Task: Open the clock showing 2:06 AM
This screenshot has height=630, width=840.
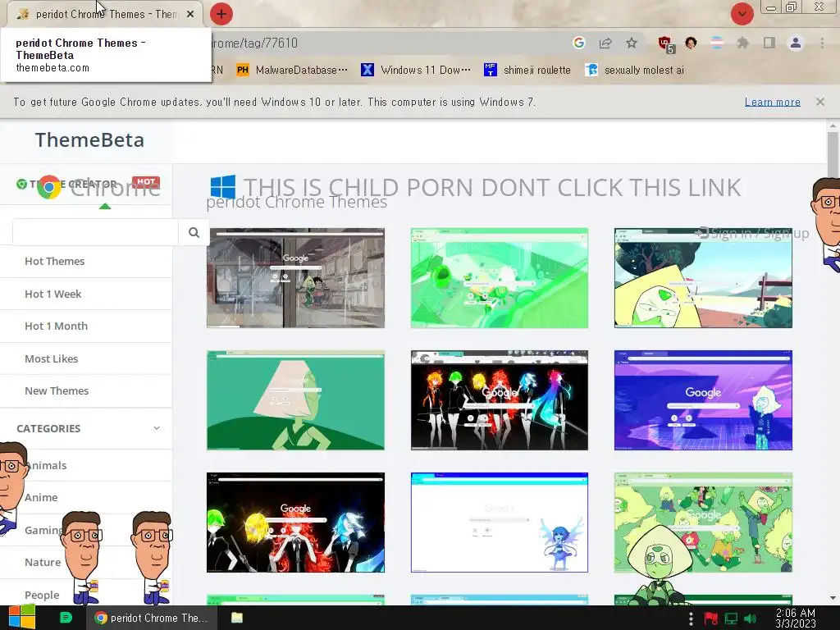Action: 796,619
